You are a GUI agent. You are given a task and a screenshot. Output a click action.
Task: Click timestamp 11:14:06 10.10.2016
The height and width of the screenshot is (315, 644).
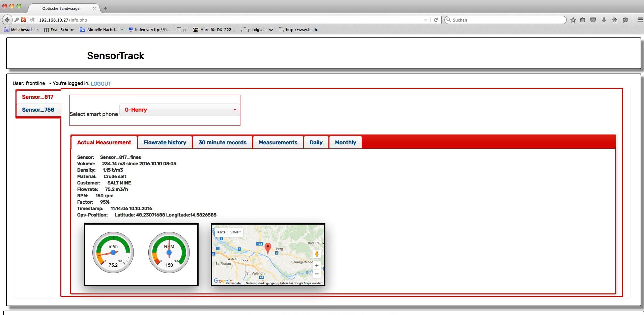131,208
